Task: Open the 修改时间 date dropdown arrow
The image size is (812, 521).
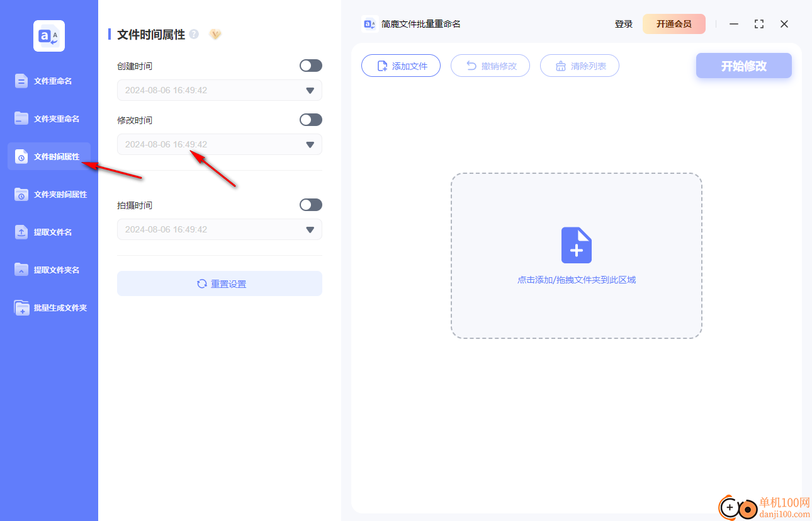Action: pos(310,145)
